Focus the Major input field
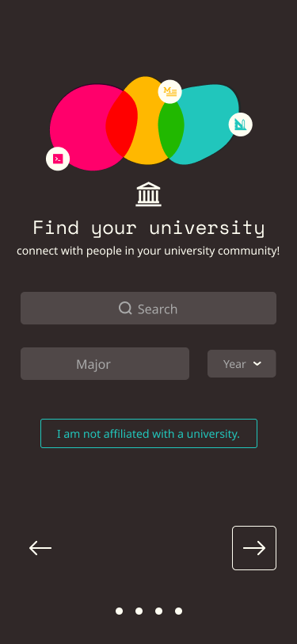Screen dimensions: 297x644 click(105, 363)
